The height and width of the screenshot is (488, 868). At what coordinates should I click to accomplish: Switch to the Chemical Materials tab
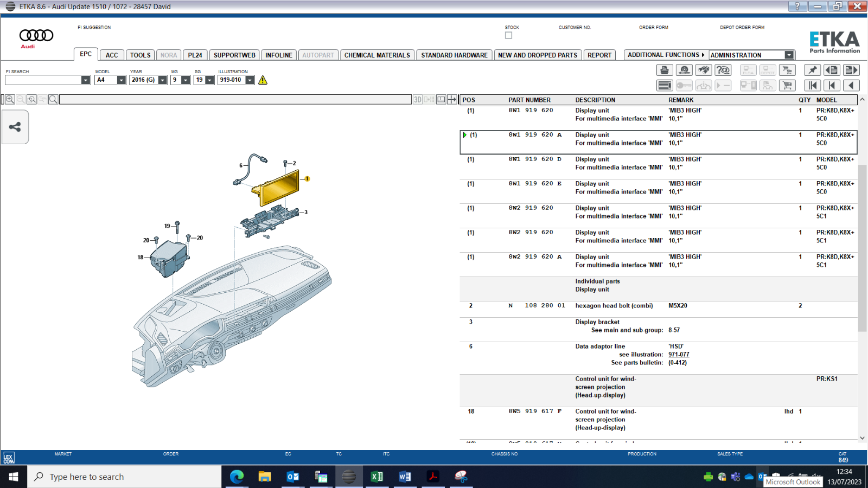(x=377, y=55)
